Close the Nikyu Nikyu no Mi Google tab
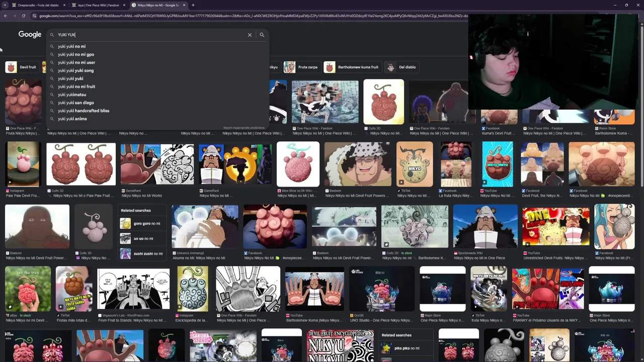 [x=184, y=5]
